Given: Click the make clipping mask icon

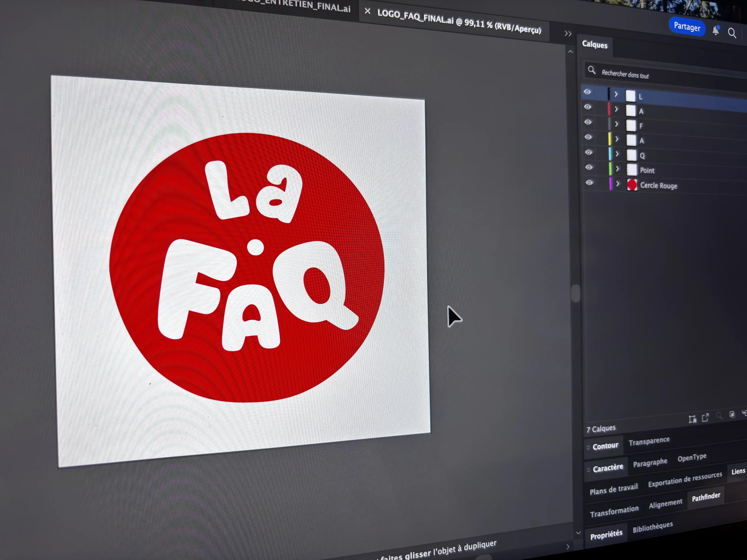Looking at the screenshot, I should (732, 414).
